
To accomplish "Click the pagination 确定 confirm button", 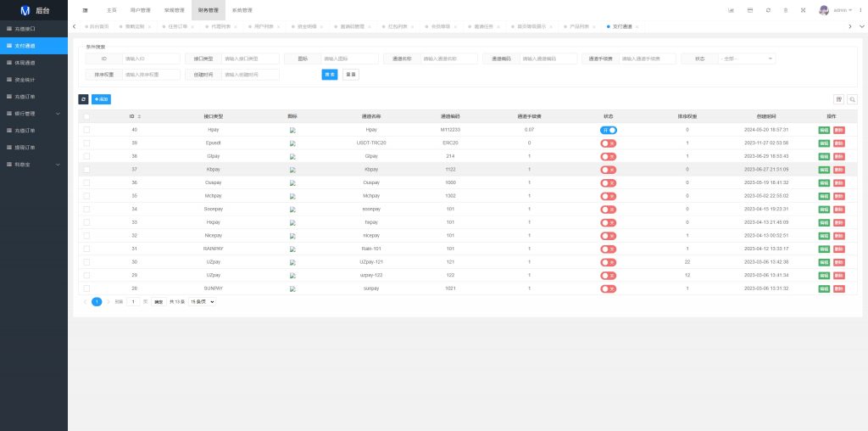I will coord(159,302).
